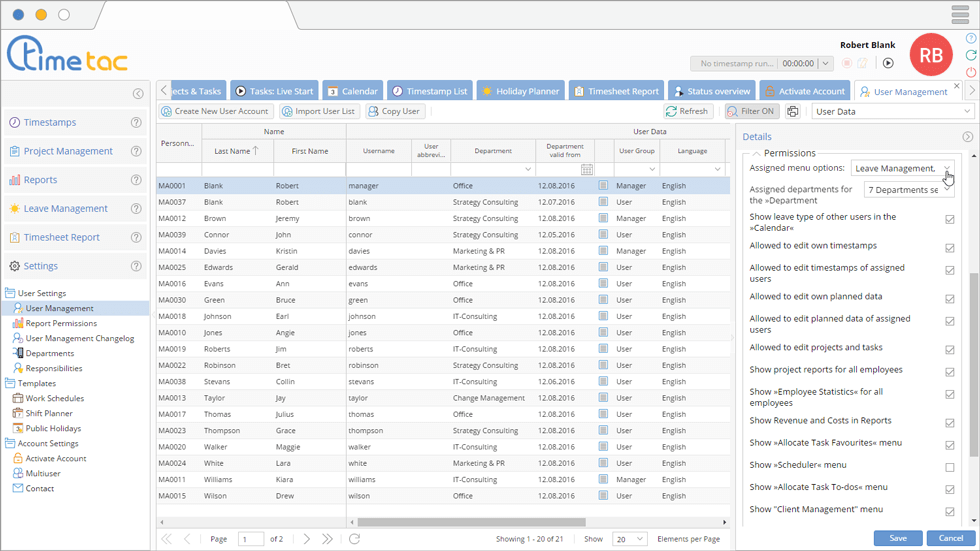The image size is (980, 551).
Task: Open Department filter dropdown
Action: click(528, 169)
